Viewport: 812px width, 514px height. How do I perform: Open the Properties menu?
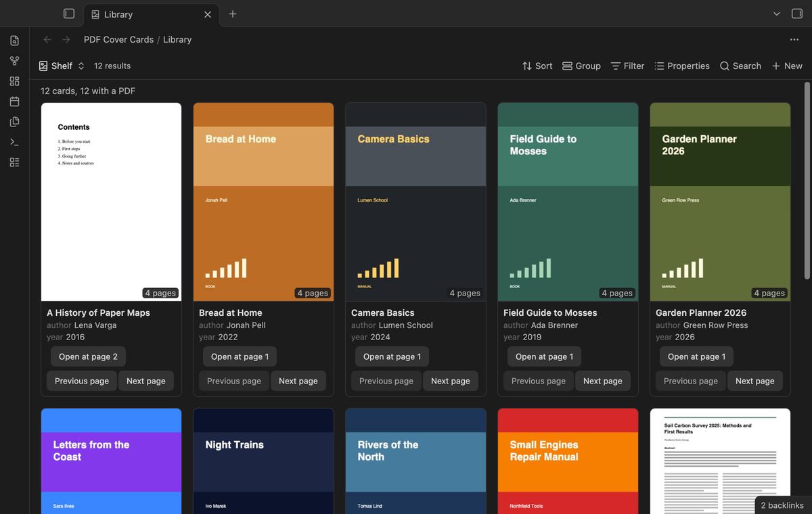pos(682,66)
